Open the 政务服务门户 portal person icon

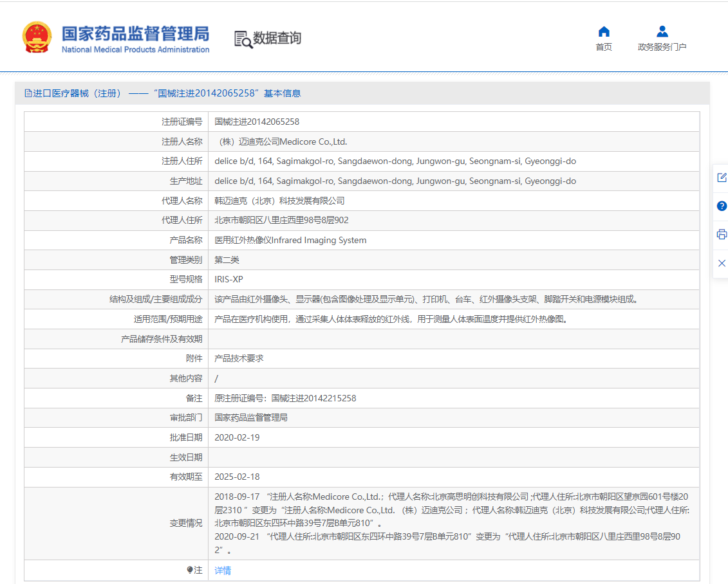coord(662,37)
